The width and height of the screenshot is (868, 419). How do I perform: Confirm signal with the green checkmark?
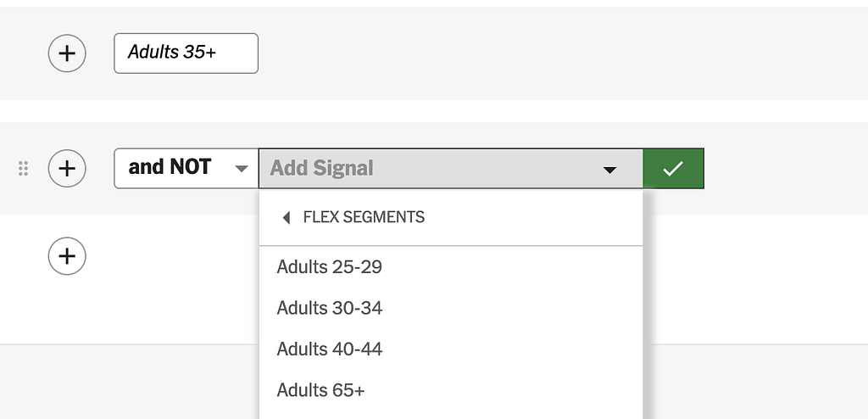point(673,168)
